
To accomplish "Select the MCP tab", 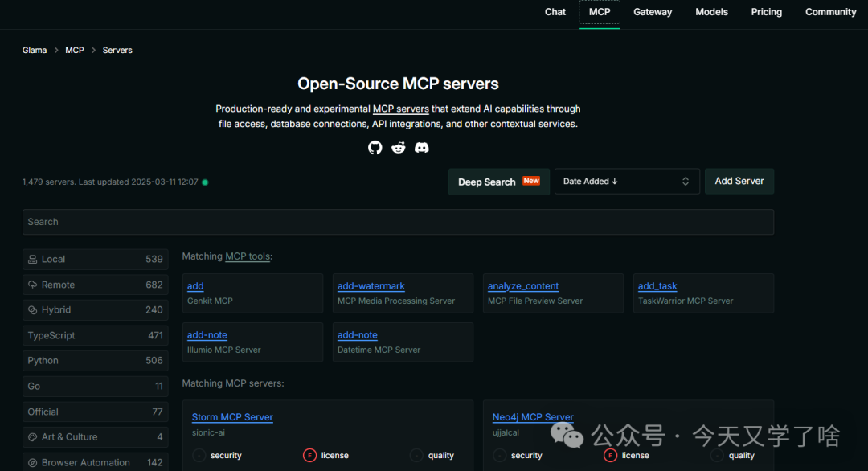I will pos(600,12).
